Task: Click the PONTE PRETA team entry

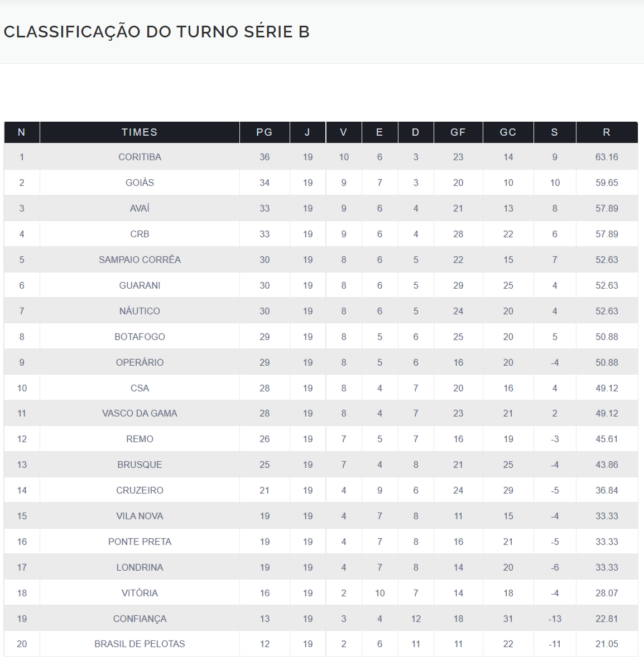Action: click(140, 542)
